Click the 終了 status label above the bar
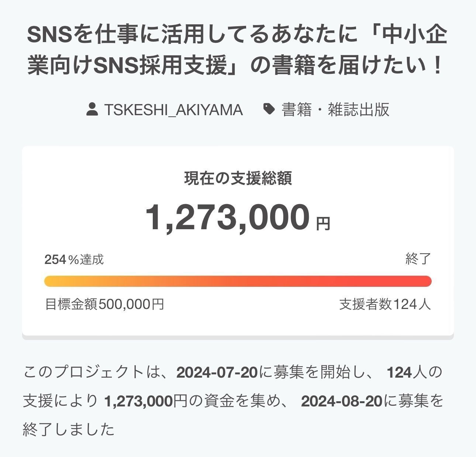This screenshot has height=457, width=476. [x=418, y=259]
